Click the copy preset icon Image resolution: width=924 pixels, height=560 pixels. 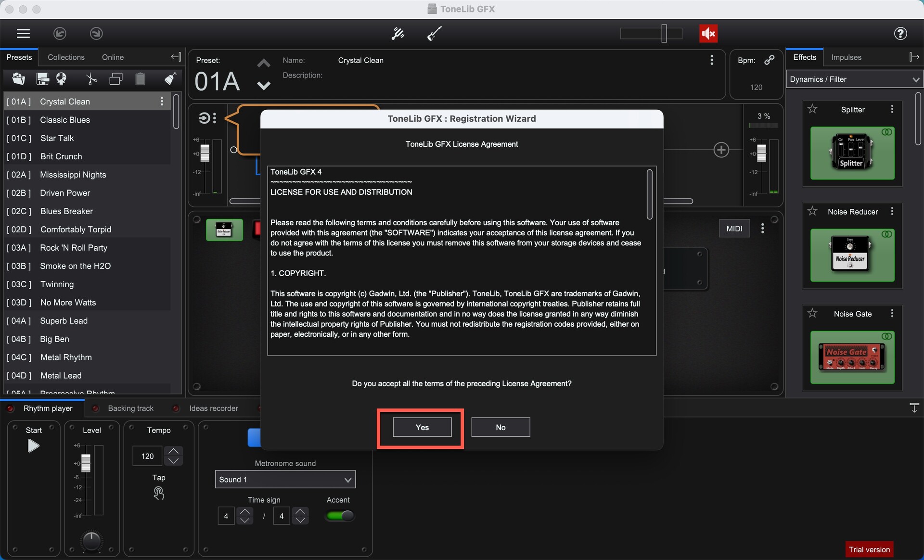[x=116, y=79]
